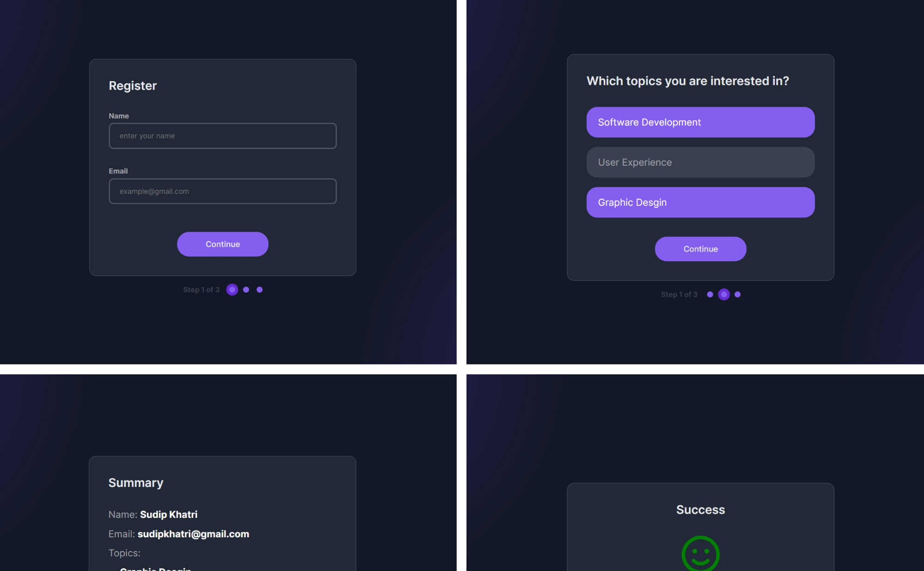924x571 pixels.
Task: Click Continue on registration form
Action: [222, 244]
